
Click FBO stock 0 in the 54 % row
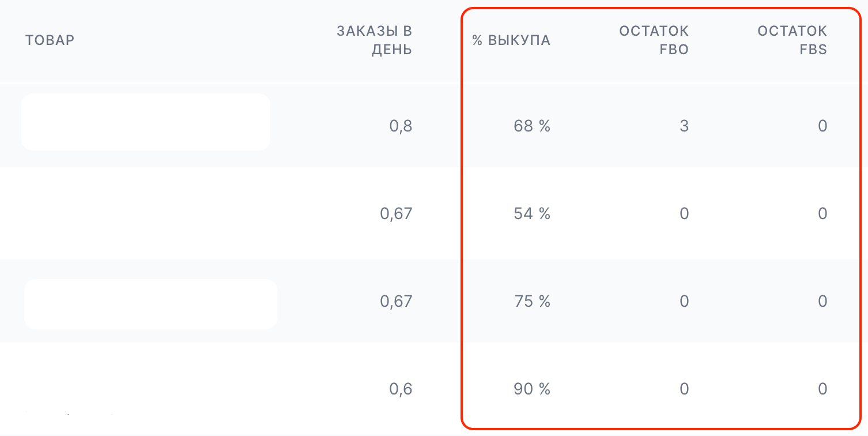tap(684, 214)
